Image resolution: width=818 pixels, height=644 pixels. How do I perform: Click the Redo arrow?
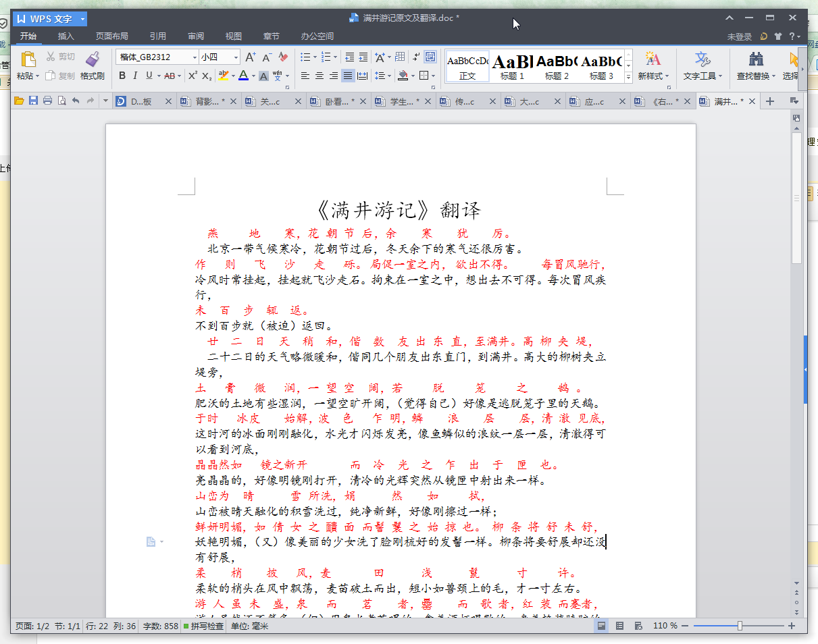90,101
